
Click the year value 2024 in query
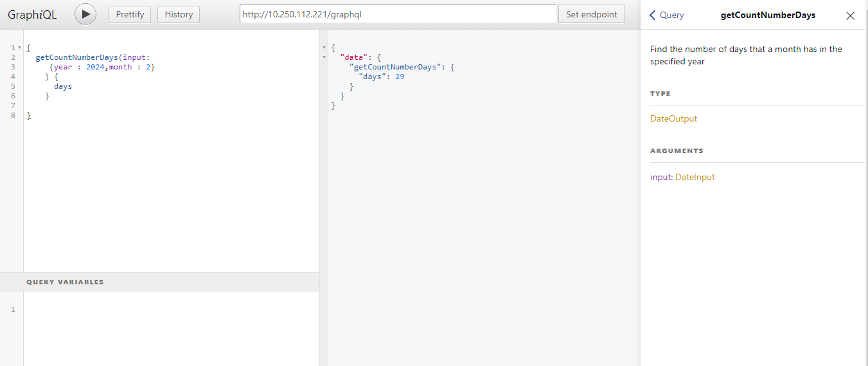click(95, 67)
